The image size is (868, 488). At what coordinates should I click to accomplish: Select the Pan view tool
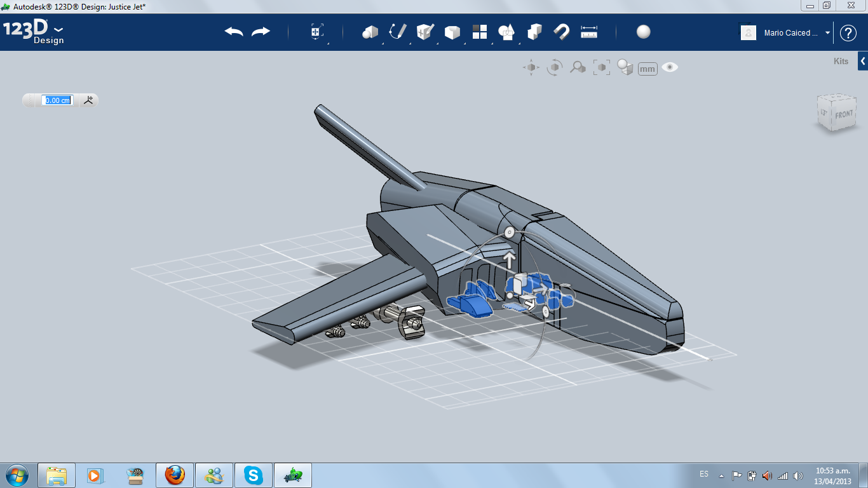tap(531, 67)
